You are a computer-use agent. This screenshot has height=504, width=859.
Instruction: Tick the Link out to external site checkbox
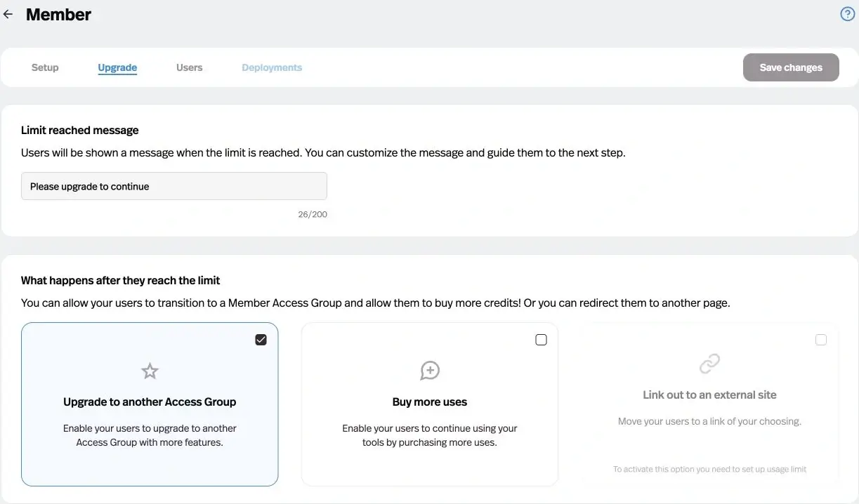click(821, 340)
